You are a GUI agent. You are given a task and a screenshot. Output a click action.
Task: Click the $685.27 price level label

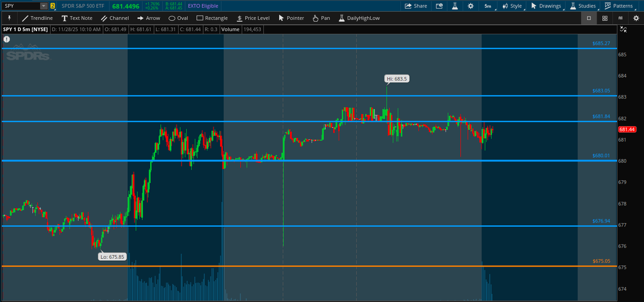(601, 43)
